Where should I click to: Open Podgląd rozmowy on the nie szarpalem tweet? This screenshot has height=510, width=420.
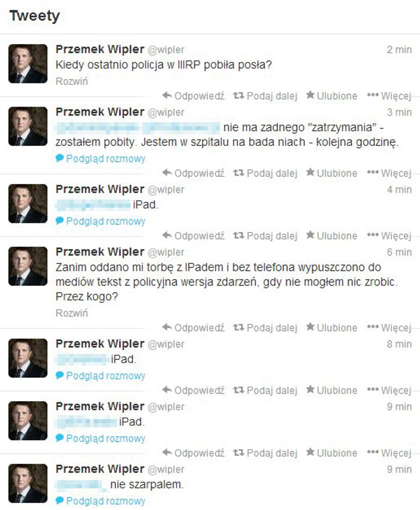coord(100,501)
